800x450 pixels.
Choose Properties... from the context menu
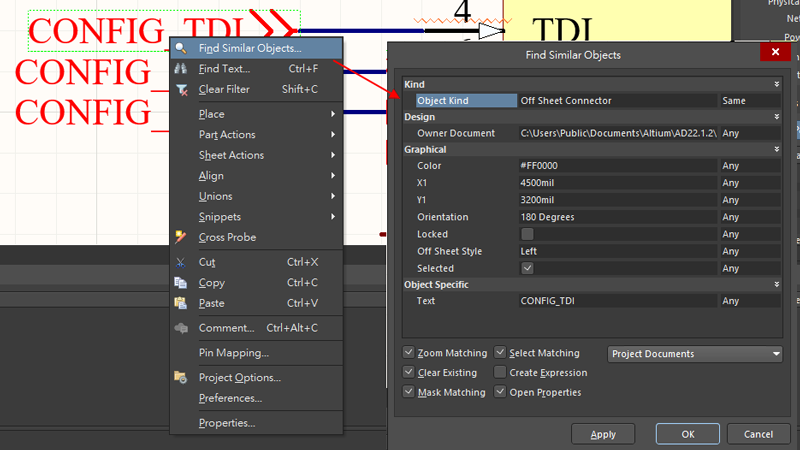(x=227, y=423)
